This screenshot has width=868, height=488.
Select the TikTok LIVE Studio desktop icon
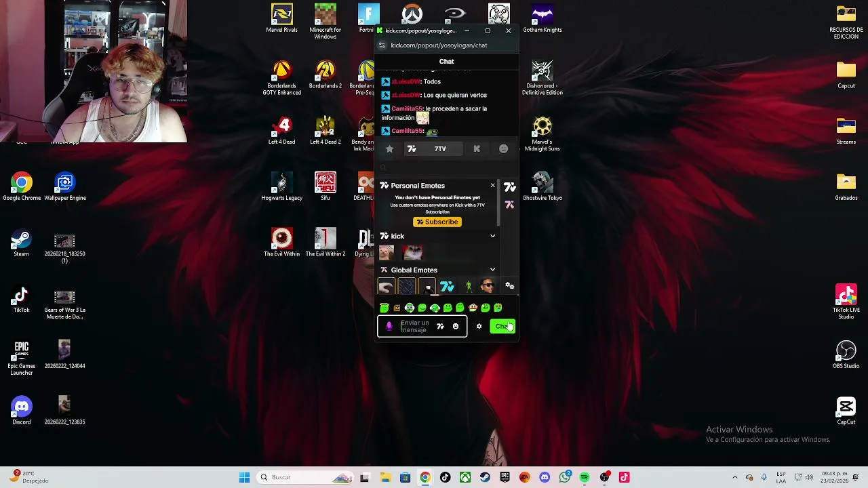click(846, 302)
